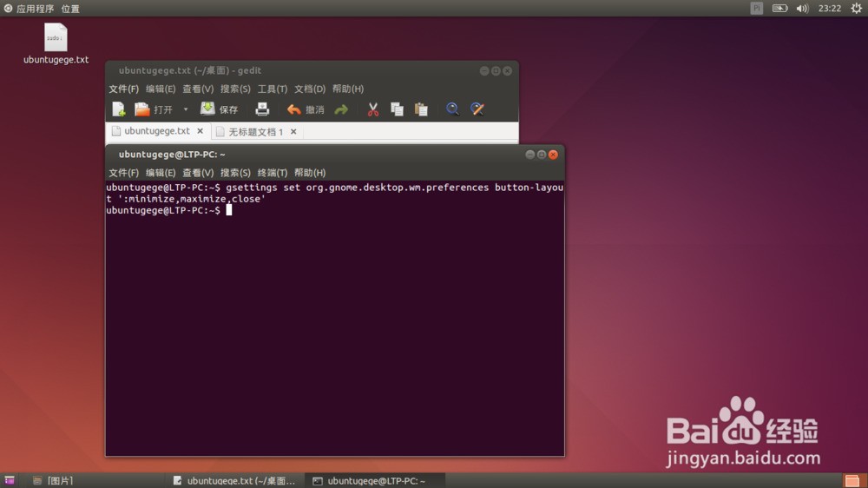Open the volume sound indicator

(x=802, y=9)
